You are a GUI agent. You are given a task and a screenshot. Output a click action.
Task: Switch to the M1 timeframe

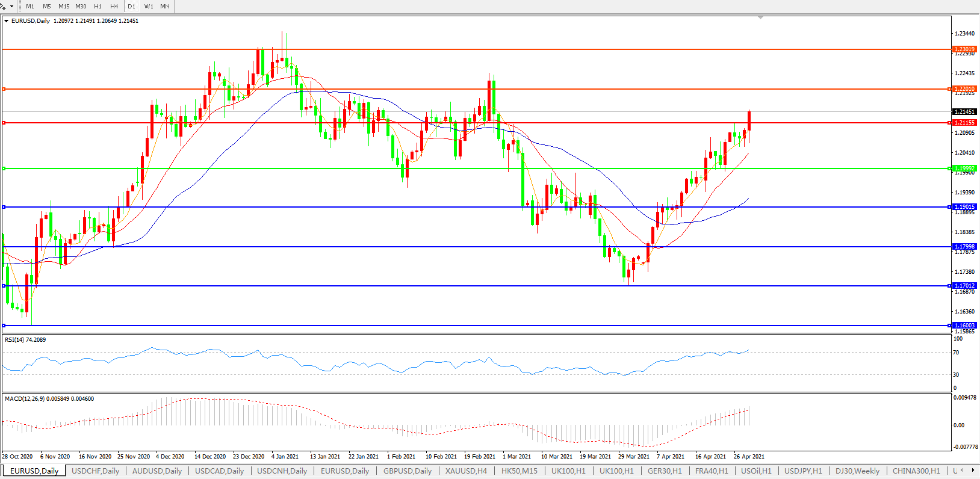coord(30,7)
